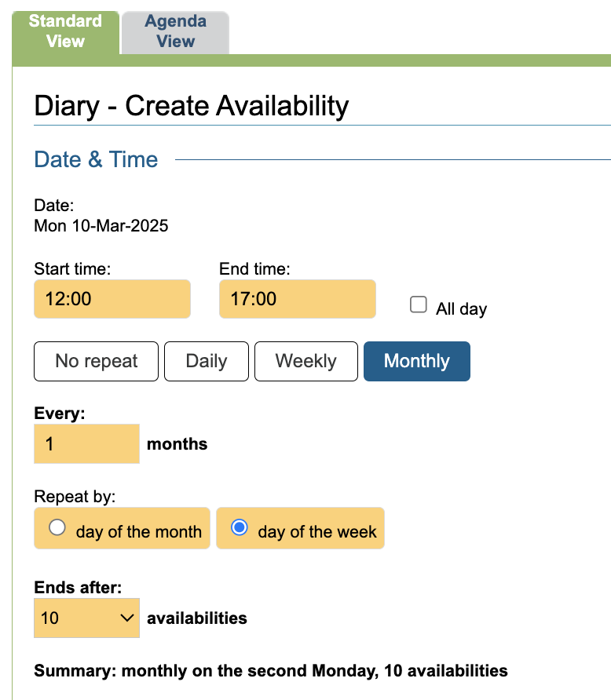Focus the Start time field showing 12:00
This screenshot has width=611, height=700.
click(112, 299)
